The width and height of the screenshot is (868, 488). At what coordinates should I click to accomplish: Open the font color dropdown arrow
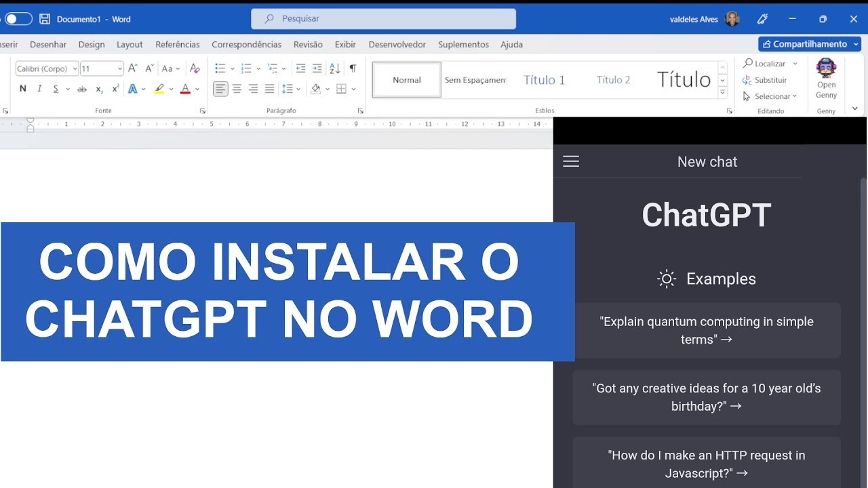[197, 89]
